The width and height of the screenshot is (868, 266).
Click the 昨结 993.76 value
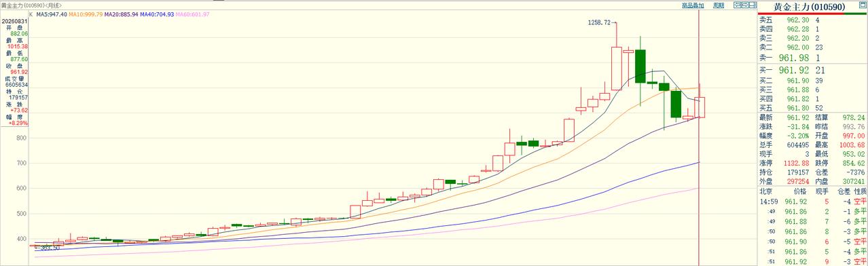[x=853, y=126]
